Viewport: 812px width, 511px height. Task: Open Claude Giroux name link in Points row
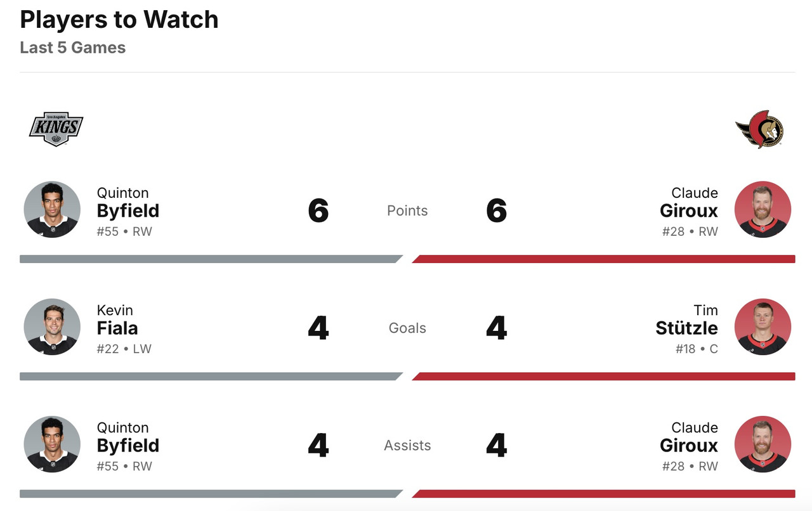[x=689, y=203]
